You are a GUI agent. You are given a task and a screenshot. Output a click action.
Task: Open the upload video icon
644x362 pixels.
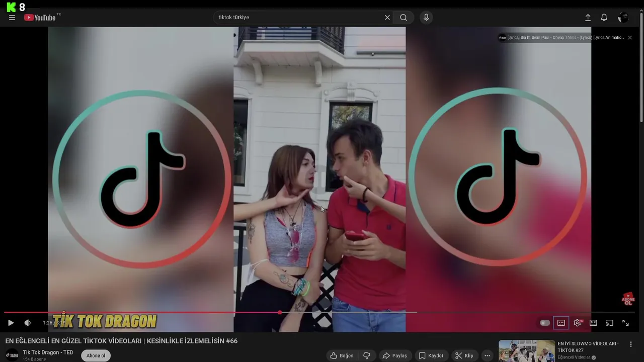point(588,18)
